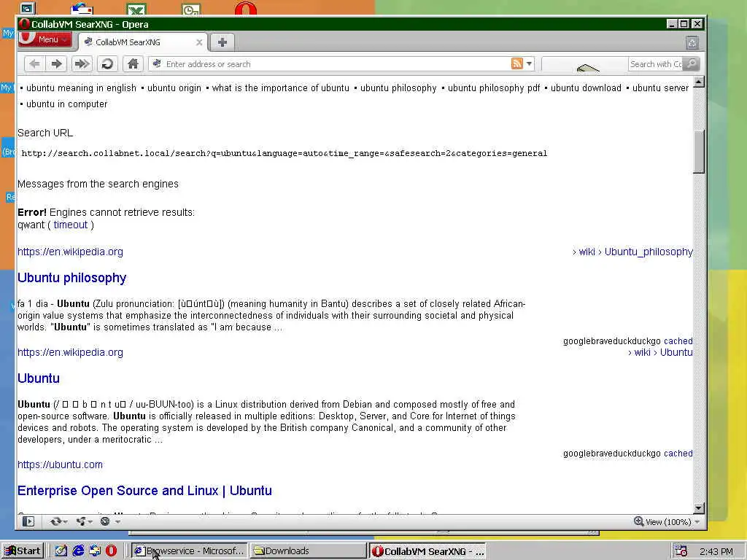The height and width of the screenshot is (560, 747).
Task: Open the 'Ubuntu' Wikipedia result title
Action: (39, 378)
